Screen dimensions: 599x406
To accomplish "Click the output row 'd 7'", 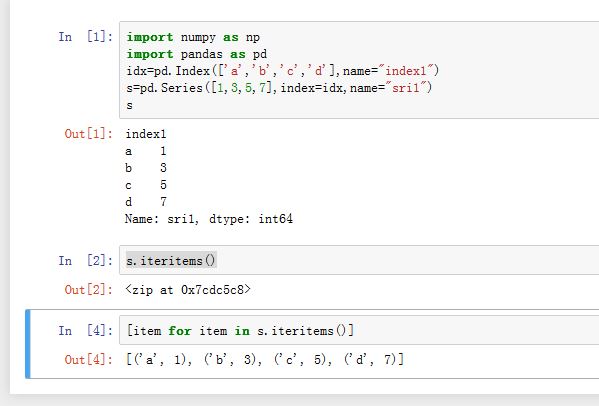I will 146,201.
